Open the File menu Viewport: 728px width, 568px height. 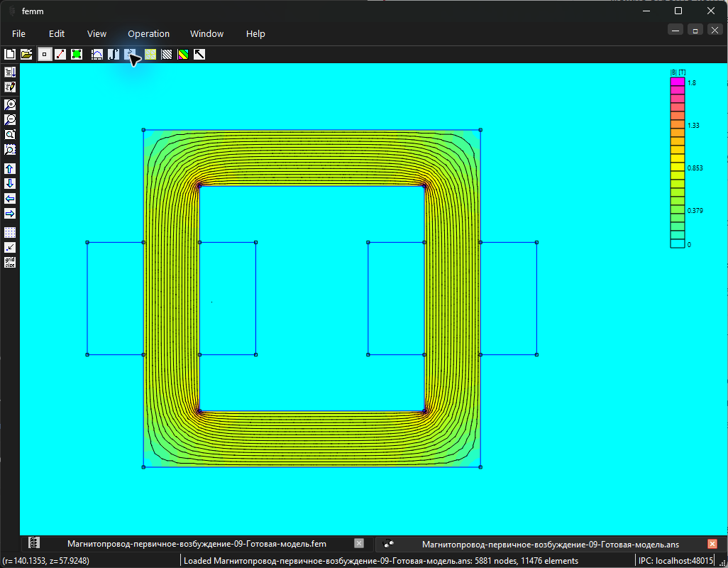point(18,34)
